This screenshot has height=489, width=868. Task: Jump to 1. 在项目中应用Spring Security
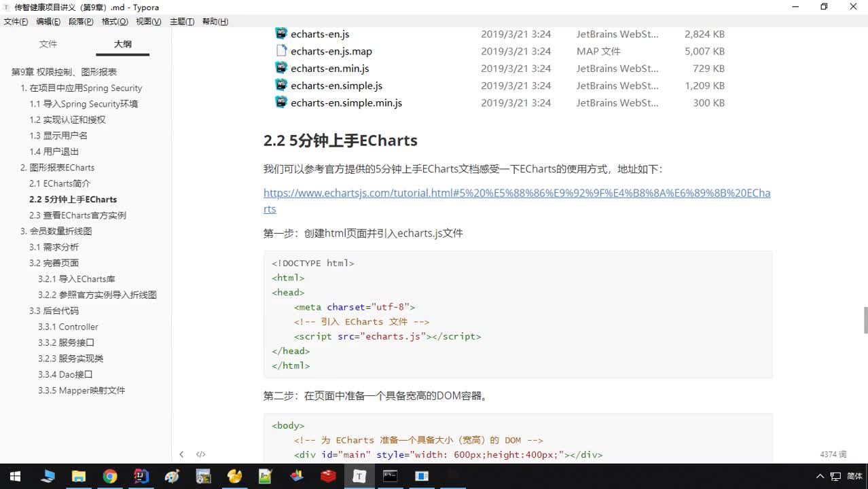[x=82, y=88]
